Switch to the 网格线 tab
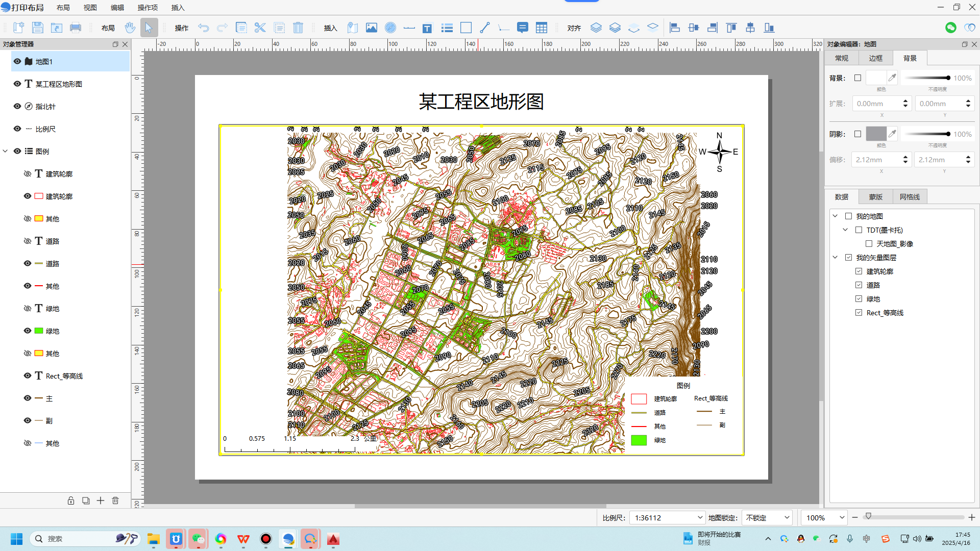Screen dimensions: 980x551 click(x=910, y=197)
